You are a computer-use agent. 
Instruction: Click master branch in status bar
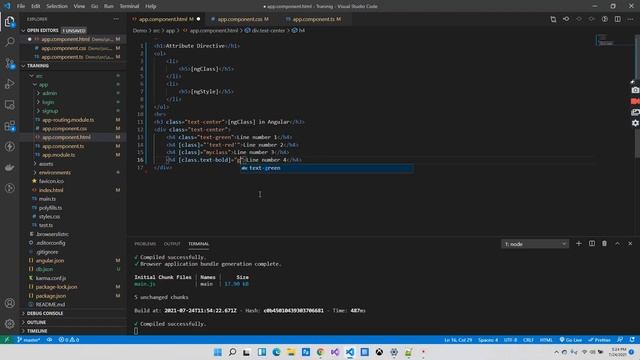pos(28,340)
